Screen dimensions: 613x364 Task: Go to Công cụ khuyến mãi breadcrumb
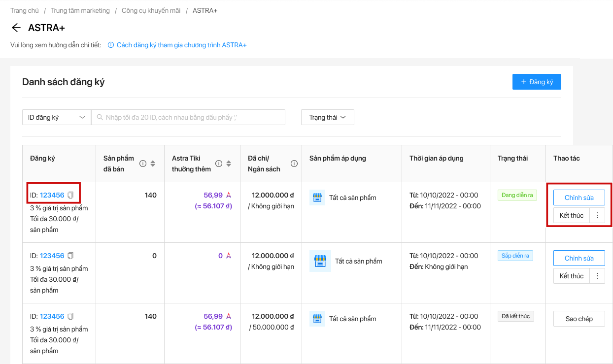point(151,10)
